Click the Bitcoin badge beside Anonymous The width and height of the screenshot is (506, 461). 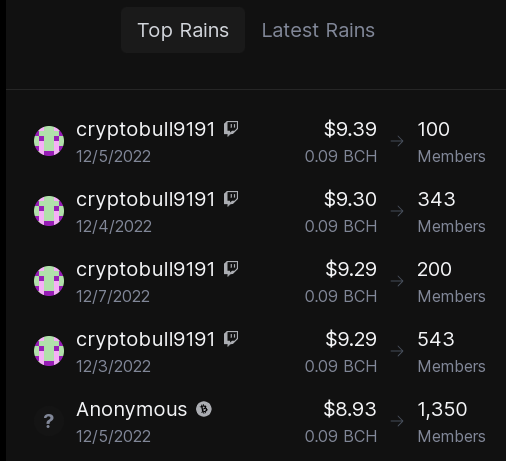[x=204, y=409]
